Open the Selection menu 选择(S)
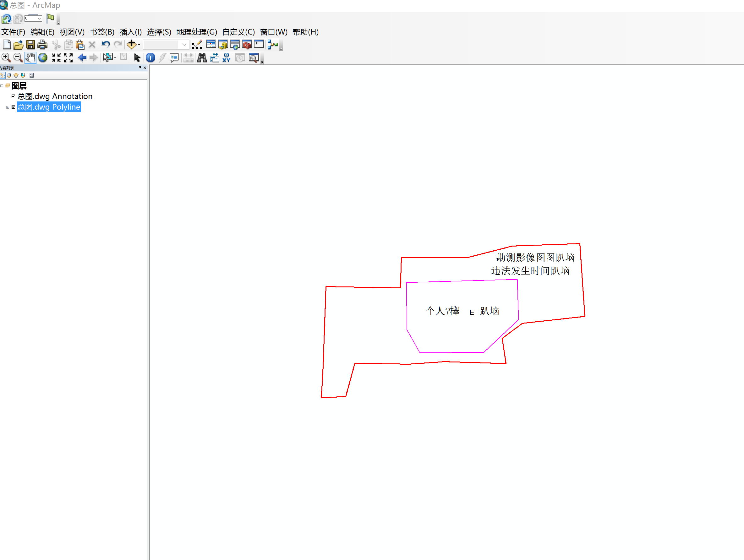This screenshot has width=744, height=560. [159, 32]
